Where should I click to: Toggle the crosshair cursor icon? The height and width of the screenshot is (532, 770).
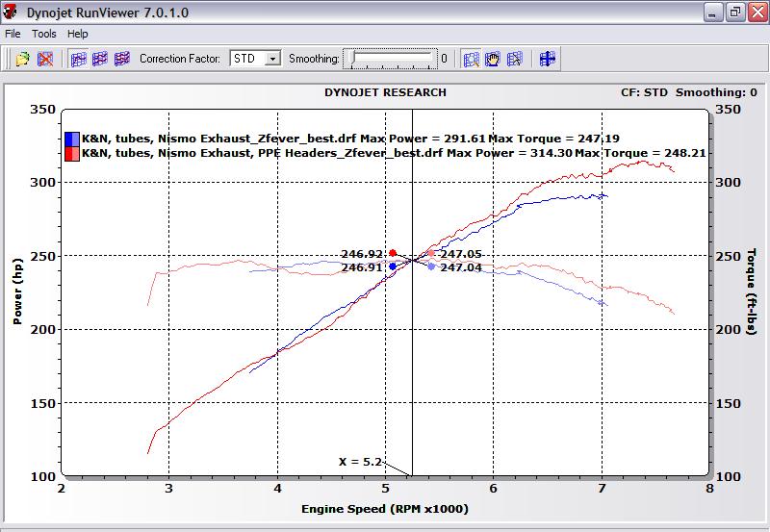click(x=547, y=59)
